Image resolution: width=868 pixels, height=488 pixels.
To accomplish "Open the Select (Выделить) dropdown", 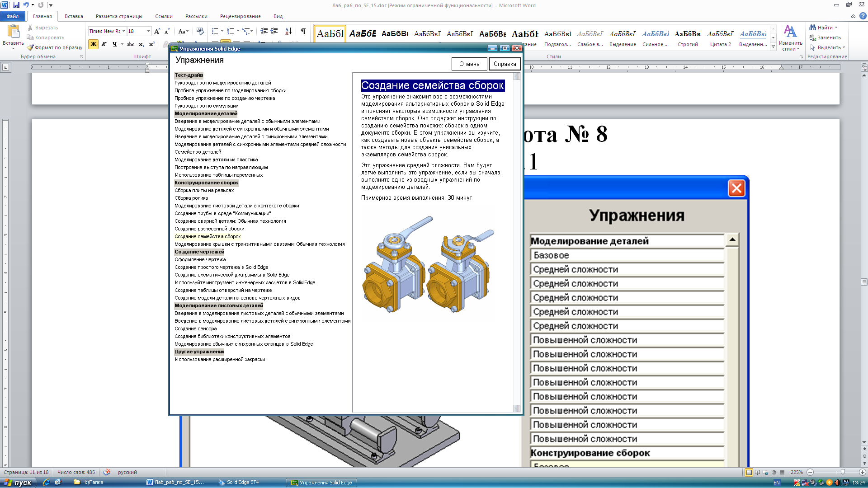I will [x=827, y=47].
